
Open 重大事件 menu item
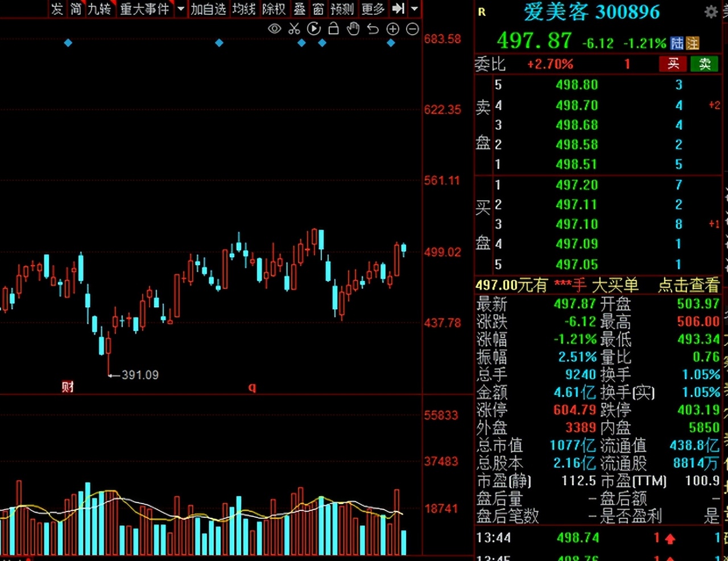(144, 9)
